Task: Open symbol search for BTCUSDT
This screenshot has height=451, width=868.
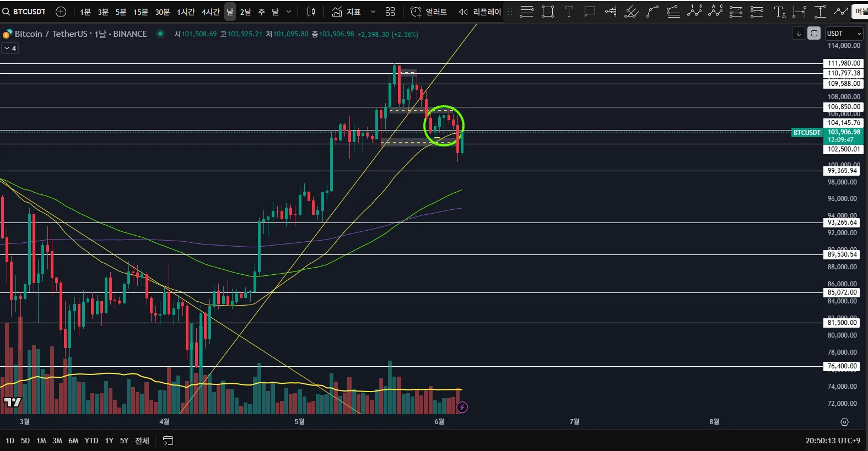Action: coord(24,12)
